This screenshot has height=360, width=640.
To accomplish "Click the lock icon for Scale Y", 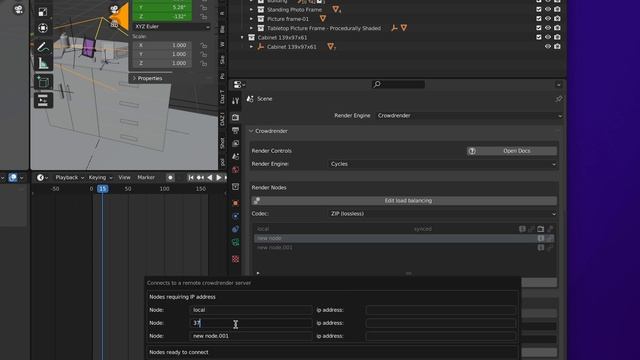I will click(x=203, y=54).
